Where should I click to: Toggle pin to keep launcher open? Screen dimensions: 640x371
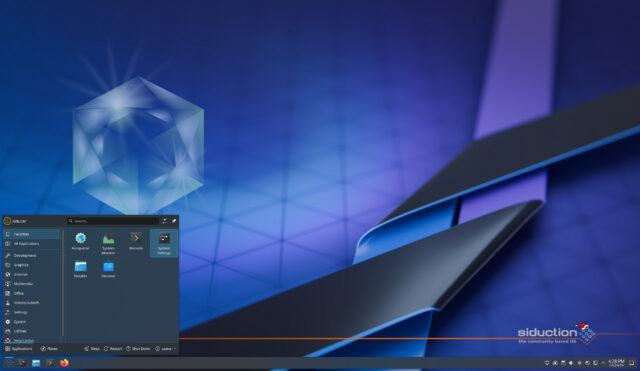174,221
